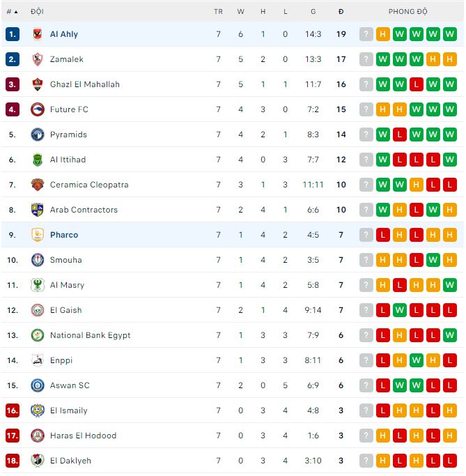Click the PHONG ĐỘ form column header
This screenshot has width=466, height=476.
[x=408, y=12]
